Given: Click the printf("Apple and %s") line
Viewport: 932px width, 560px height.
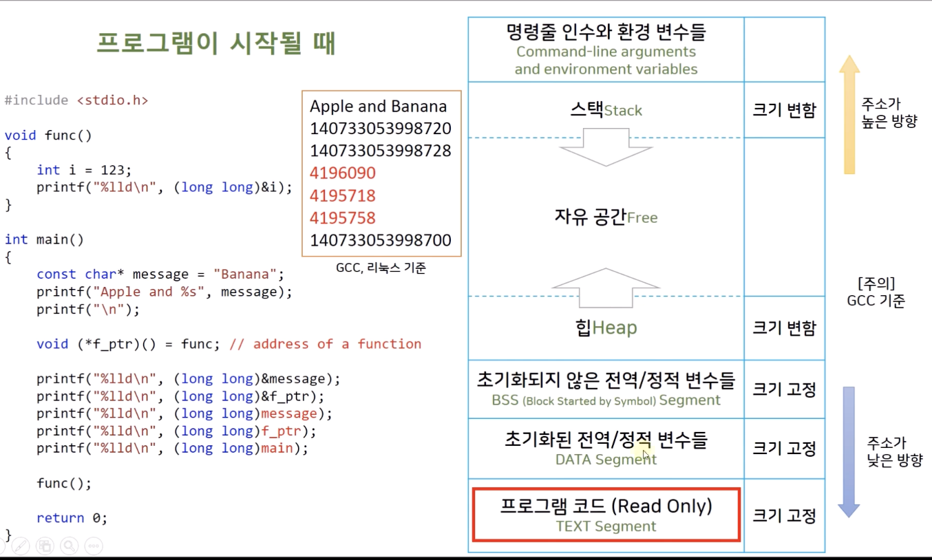Looking at the screenshot, I should coord(165,292).
